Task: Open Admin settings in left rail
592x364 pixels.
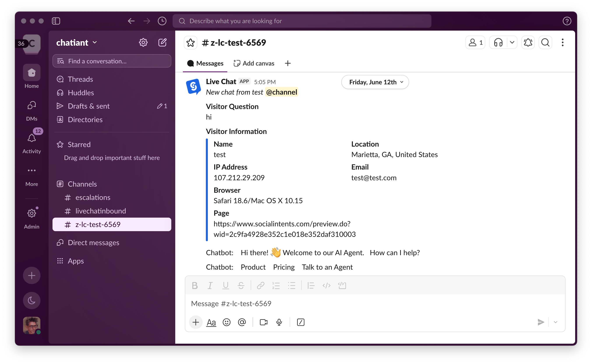Action: point(32,218)
